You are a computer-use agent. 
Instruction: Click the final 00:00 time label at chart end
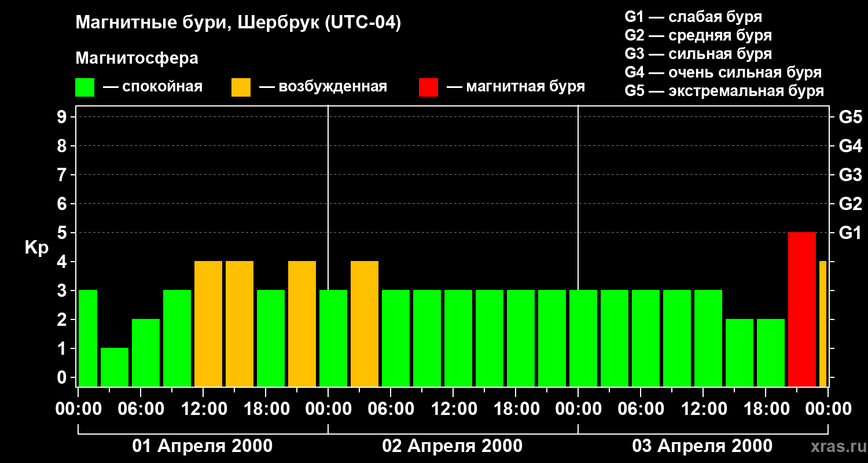828,409
